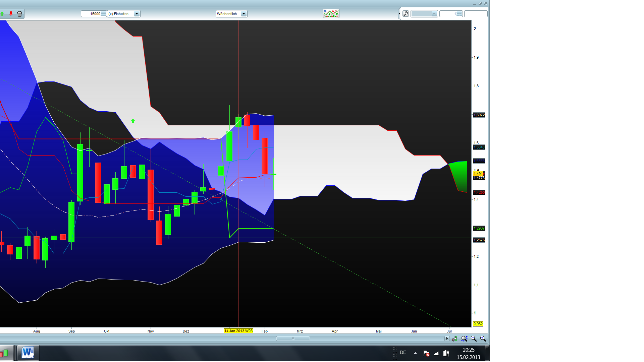Click the 14 Jan 2013 W03 date marker
The height and width of the screenshot is (362, 644).
(238, 331)
